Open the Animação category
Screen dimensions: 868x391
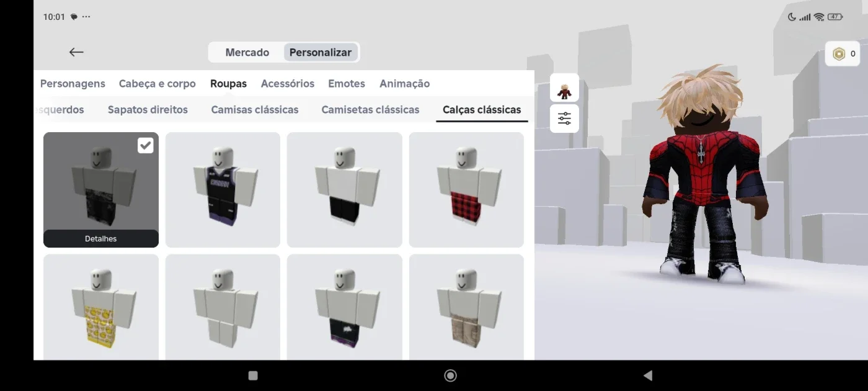tap(405, 83)
